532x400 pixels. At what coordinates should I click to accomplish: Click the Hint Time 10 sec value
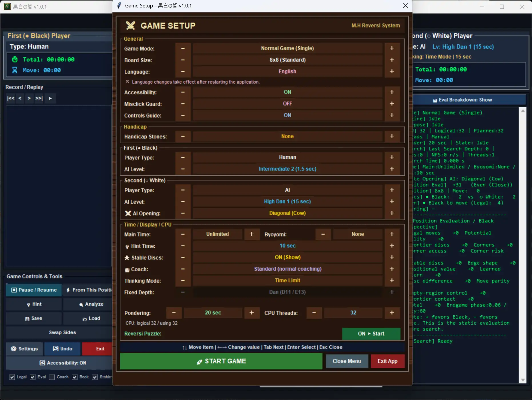(287, 246)
